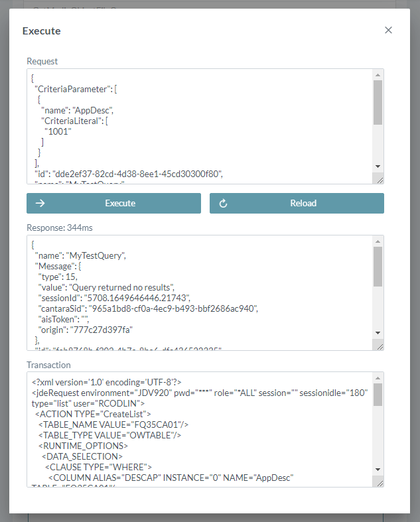Click the Response box scroll up arrow
This screenshot has height=522, width=420.
(378, 240)
